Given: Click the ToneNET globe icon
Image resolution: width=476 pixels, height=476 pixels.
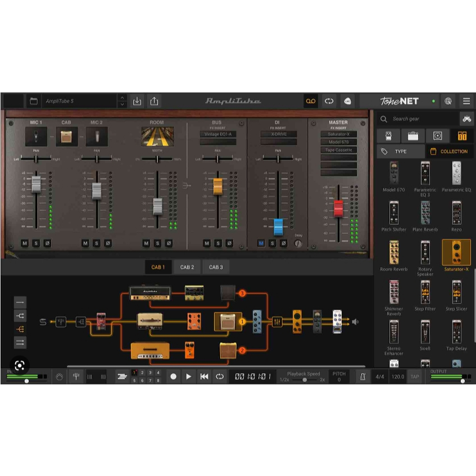Looking at the screenshot, I should (x=448, y=101).
